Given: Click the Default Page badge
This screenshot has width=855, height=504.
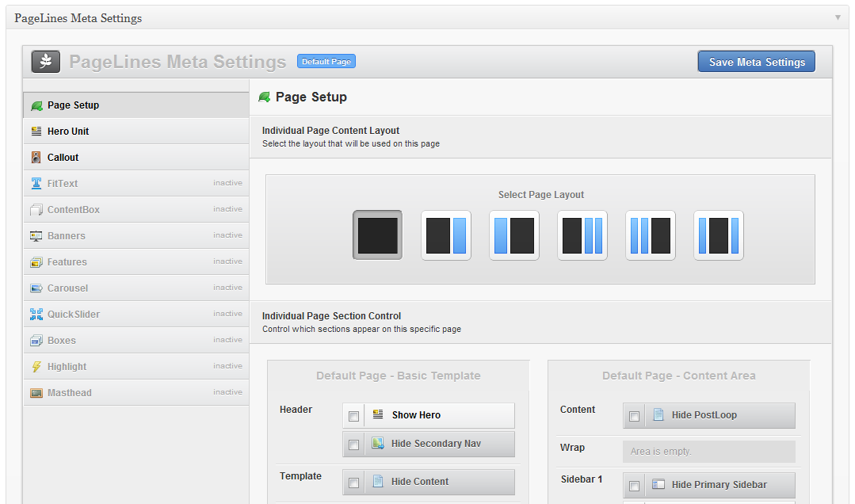Looking at the screenshot, I should [326, 62].
